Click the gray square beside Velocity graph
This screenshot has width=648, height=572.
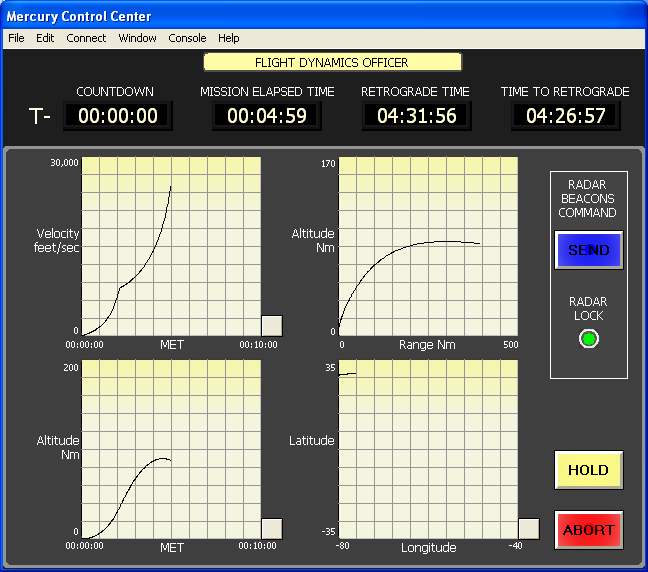pos(272,326)
